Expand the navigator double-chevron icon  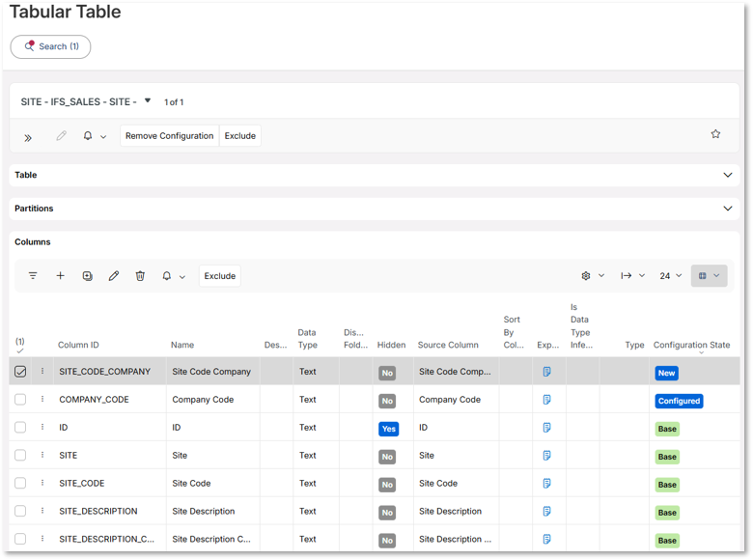click(28, 138)
